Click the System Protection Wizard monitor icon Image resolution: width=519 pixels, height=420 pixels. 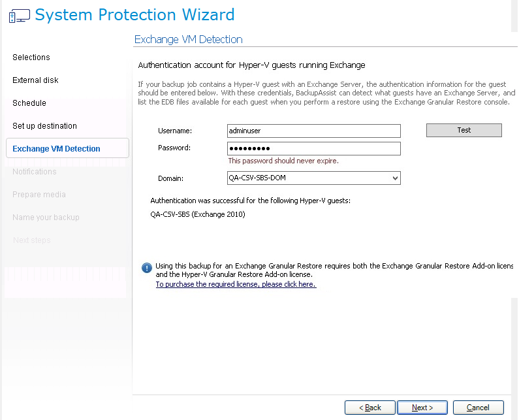click(20, 16)
